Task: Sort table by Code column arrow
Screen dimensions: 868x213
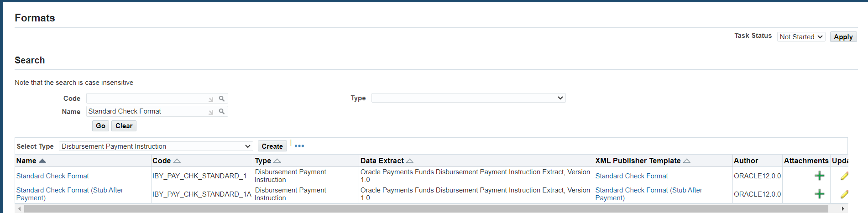Action: (x=177, y=161)
